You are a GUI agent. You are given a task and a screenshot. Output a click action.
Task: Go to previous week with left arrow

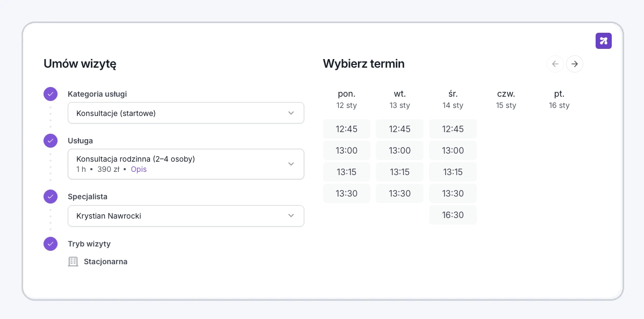pos(555,64)
